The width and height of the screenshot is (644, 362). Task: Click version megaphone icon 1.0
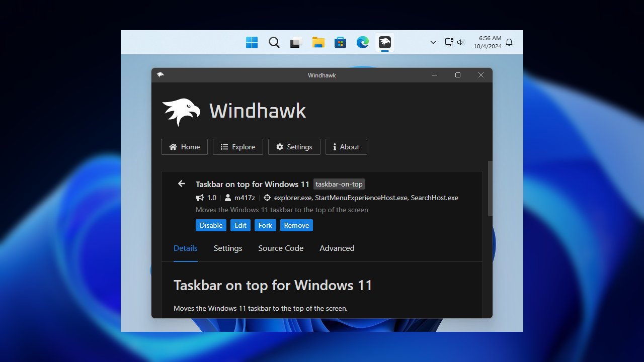pos(200,198)
